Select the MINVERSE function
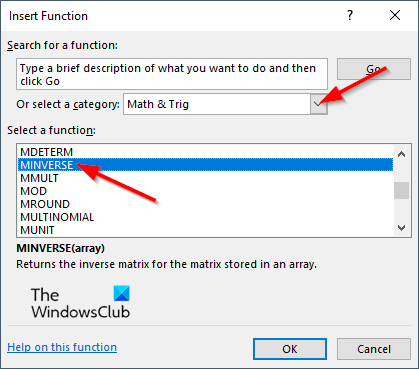Image resolution: width=419 pixels, height=369 pixels. (x=205, y=165)
